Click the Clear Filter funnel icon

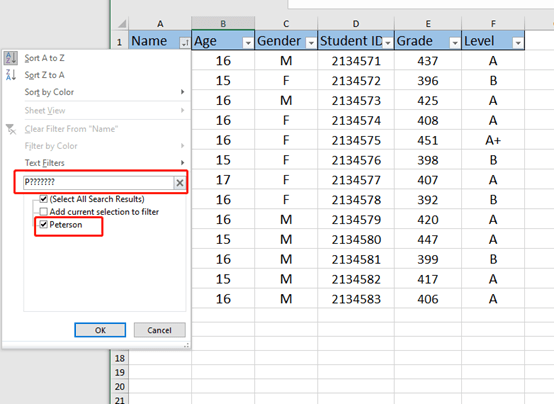coord(11,129)
